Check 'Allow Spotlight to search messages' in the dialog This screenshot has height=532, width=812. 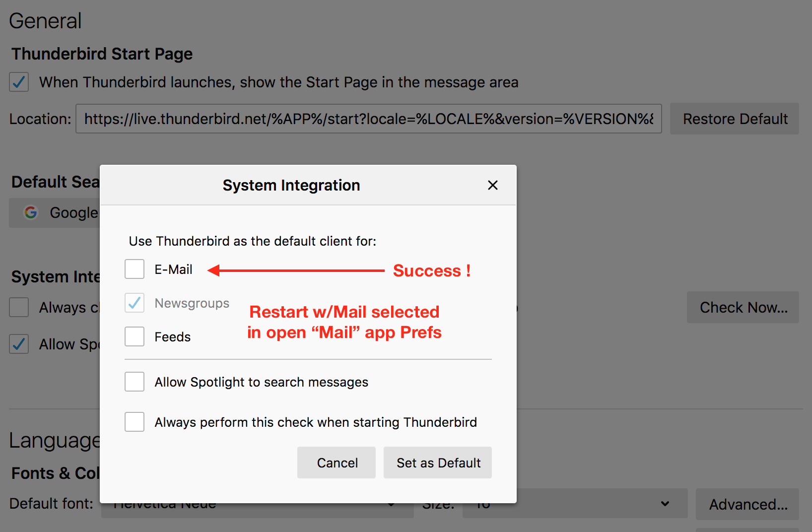click(135, 382)
